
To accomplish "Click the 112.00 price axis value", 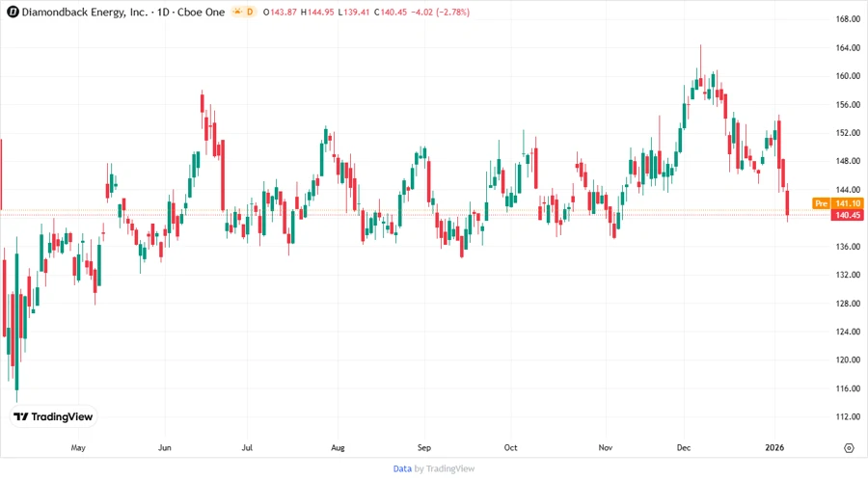I will pyautogui.click(x=848, y=417).
